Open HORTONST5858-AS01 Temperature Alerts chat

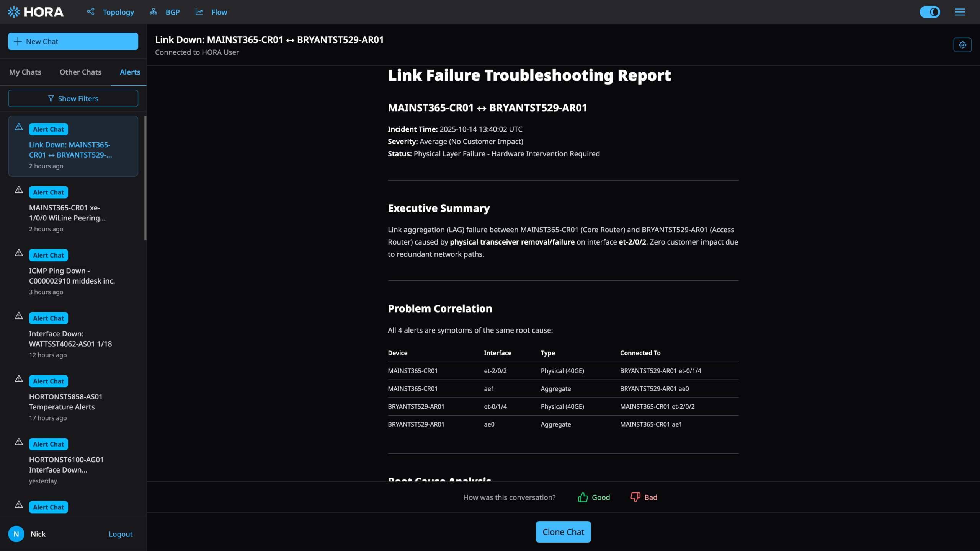66,402
